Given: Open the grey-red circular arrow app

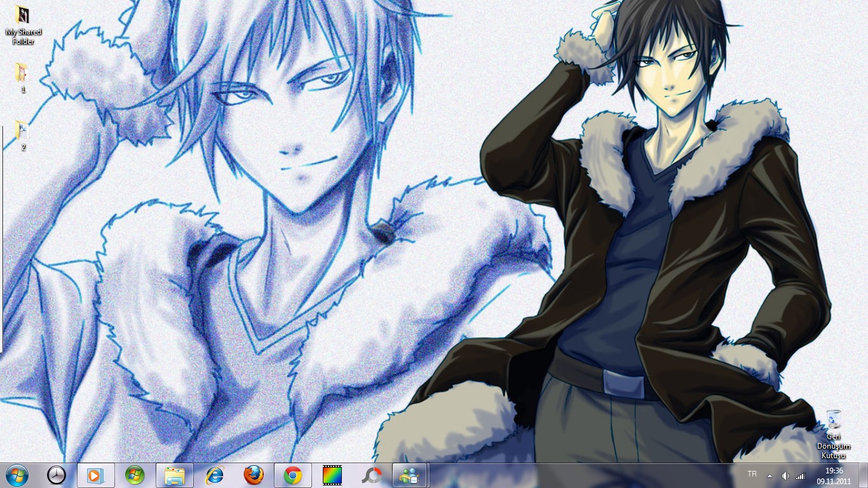Looking at the screenshot, I should click(x=372, y=475).
